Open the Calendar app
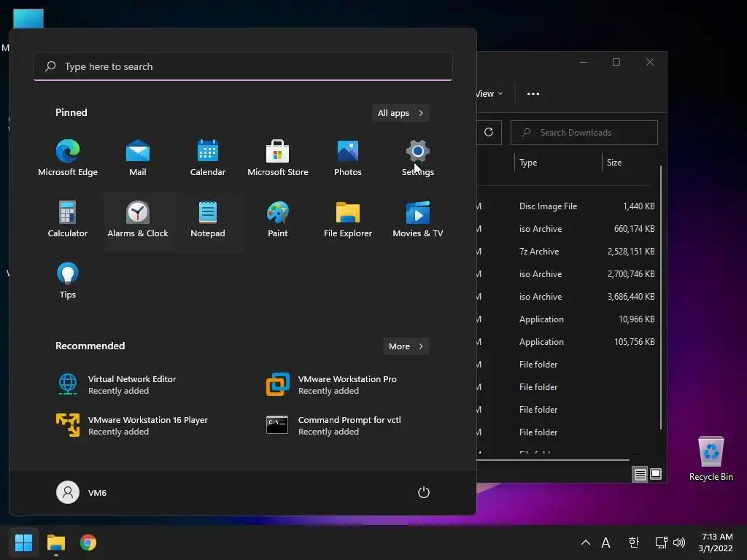This screenshot has height=560, width=747. 208,158
